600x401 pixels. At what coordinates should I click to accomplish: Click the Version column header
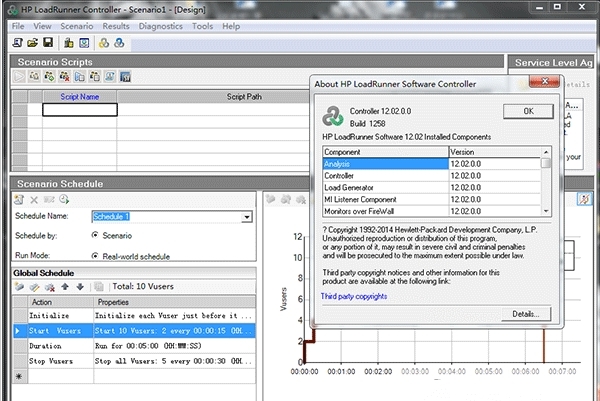coord(495,152)
